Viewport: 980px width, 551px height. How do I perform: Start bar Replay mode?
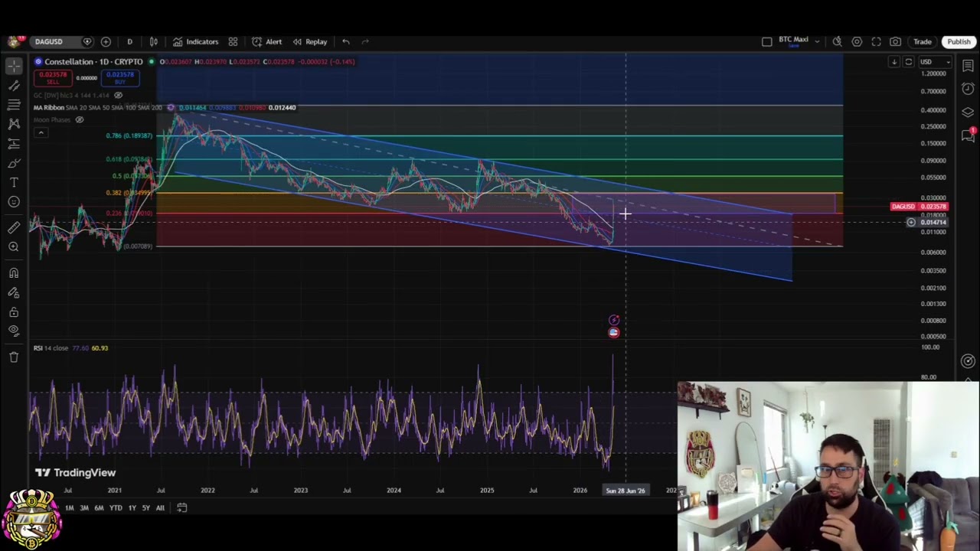309,41
